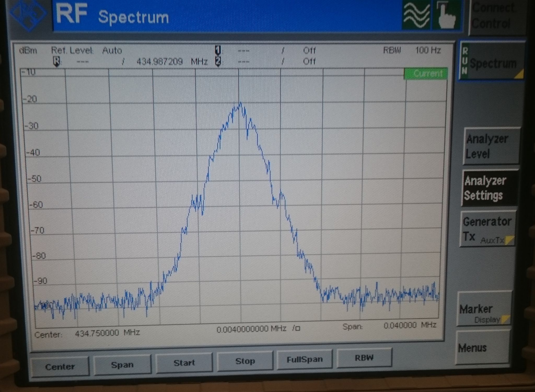
Task: Toggle the RUN state on Spectrum softkey
Action: pos(465,61)
